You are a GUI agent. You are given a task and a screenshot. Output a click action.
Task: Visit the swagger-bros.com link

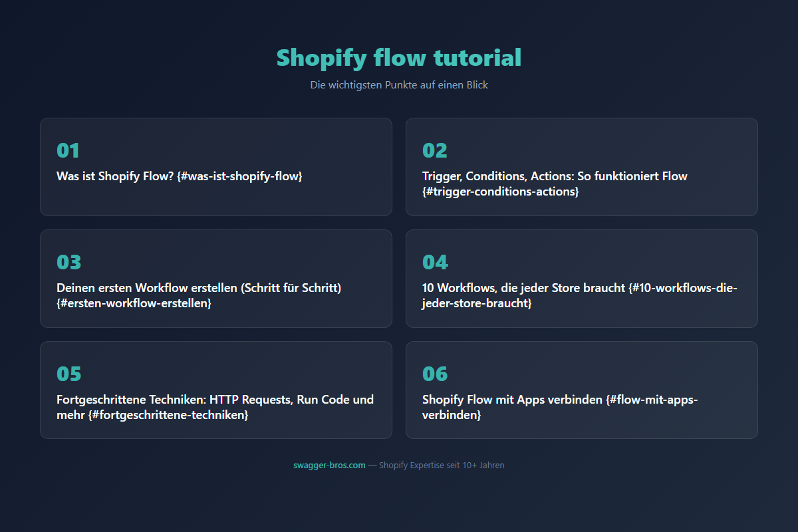click(329, 465)
